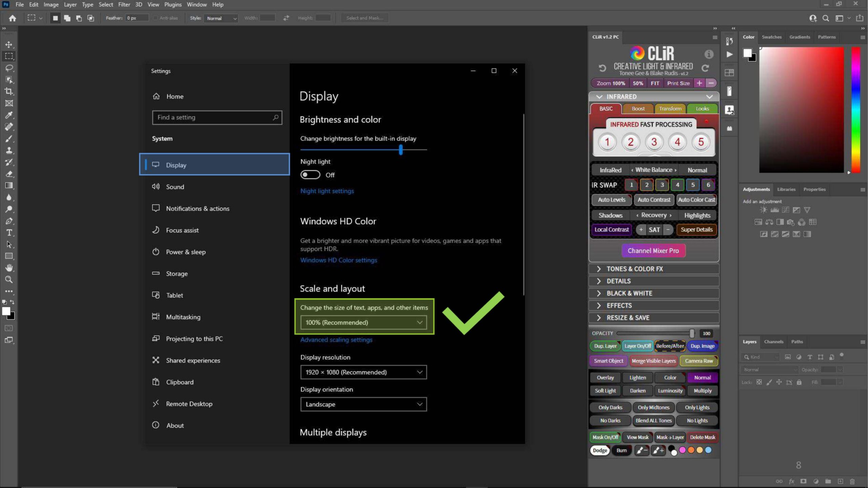Image resolution: width=868 pixels, height=488 pixels.
Task: Expand BLACK & WHITE section
Action: [x=653, y=293]
